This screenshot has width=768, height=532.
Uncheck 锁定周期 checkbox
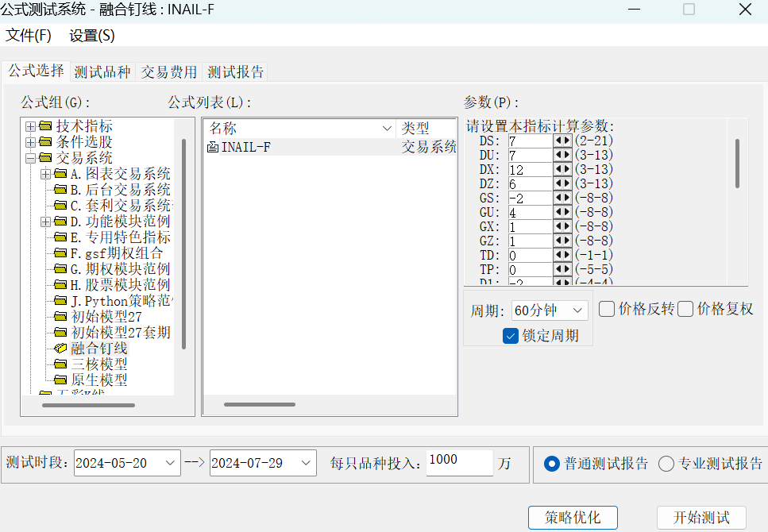[511, 336]
